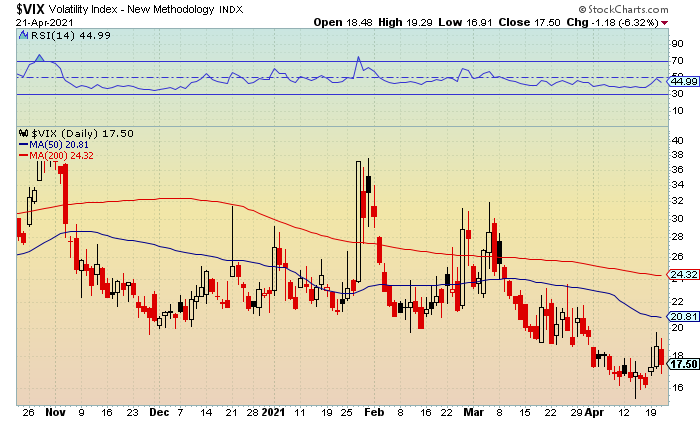Screen dimensions: 700x421
Task: Click the MA(200) 24.32 legend text
Action: [61, 155]
